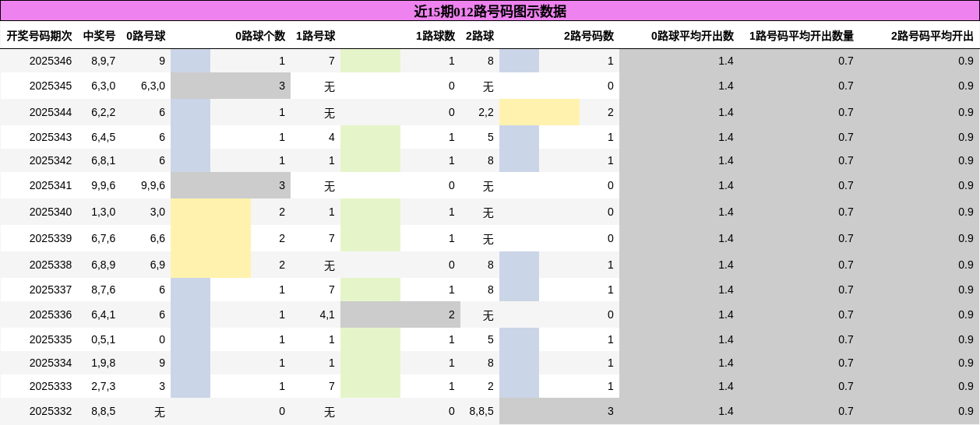Click yellow 0路球个数 bar in row 2025339
The width and height of the screenshot is (980, 425).
tap(210, 238)
